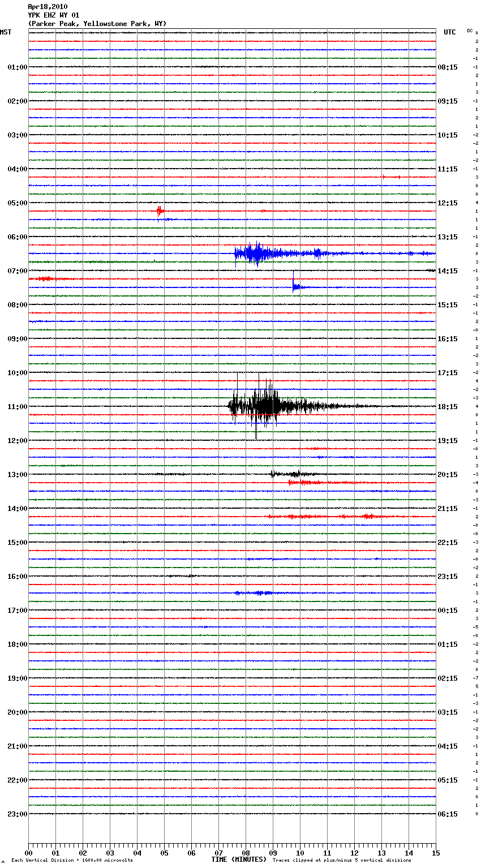
Task: Click the "21:15" UTC time label
Action: 448,509
